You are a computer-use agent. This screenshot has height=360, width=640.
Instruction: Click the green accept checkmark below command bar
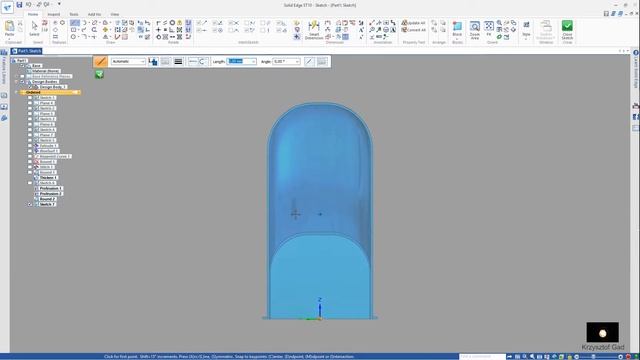pyautogui.click(x=99, y=74)
